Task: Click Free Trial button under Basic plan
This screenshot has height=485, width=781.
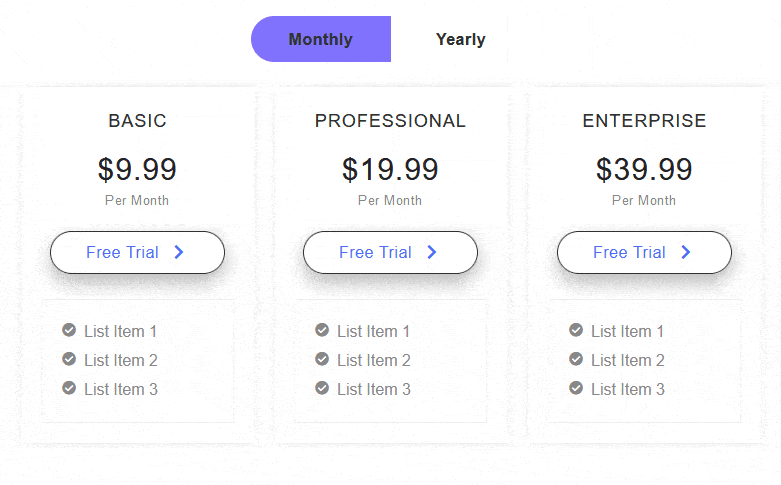Action: 137,252
